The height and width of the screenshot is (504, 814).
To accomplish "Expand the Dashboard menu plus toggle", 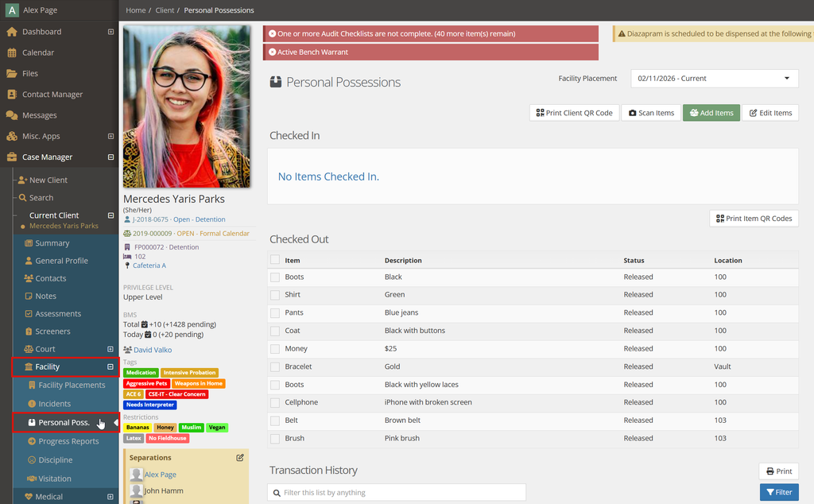I will (x=110, y=32).
